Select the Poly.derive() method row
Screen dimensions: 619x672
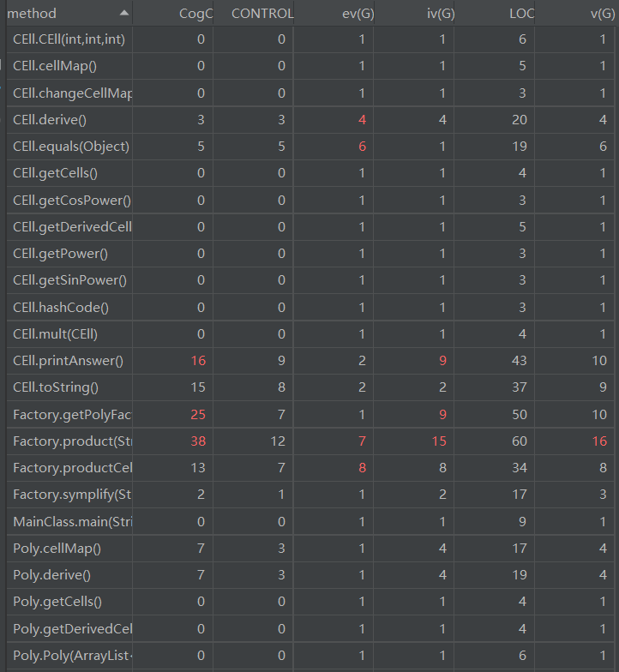pyautogui.click(x=310, y=574)
